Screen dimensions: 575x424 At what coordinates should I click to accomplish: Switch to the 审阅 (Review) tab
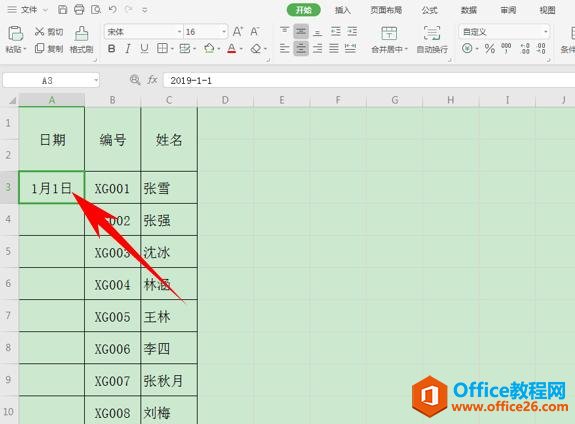tap(508, 10)
